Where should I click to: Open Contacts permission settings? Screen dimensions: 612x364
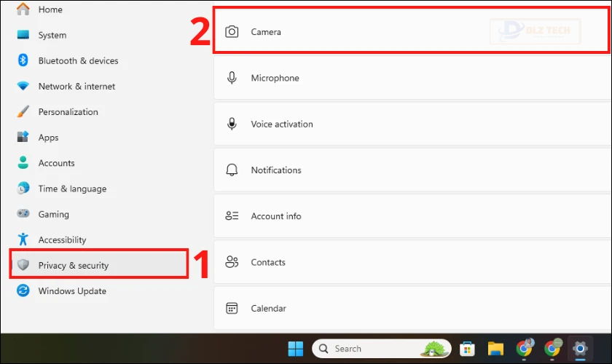412,262
